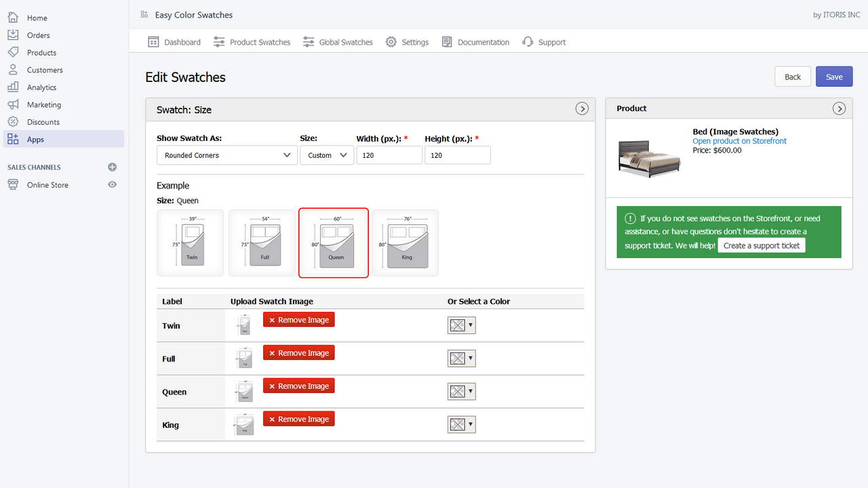868x488 pixels.
Task: Open color picker dropdown for Twin
Action: pos(462,325)
